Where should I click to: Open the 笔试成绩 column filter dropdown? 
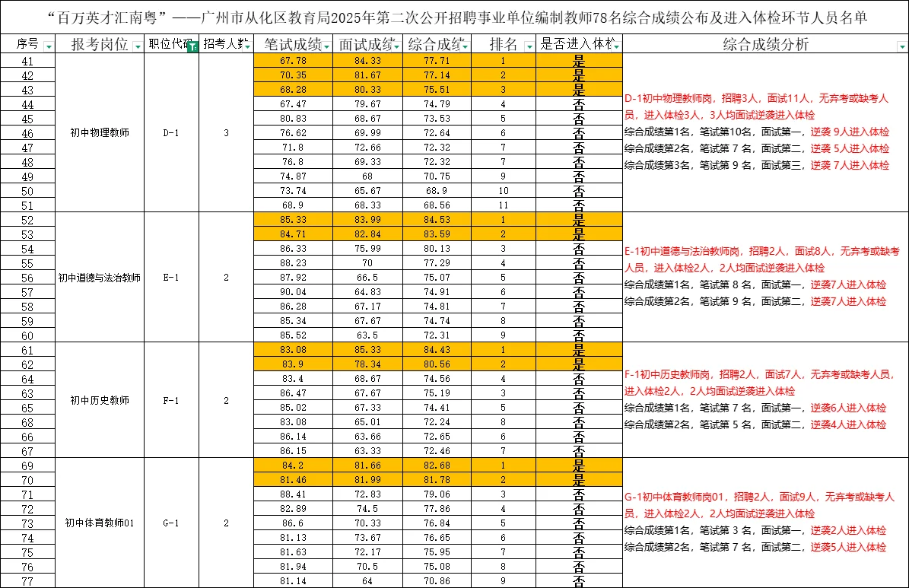[x=327, y=46]
